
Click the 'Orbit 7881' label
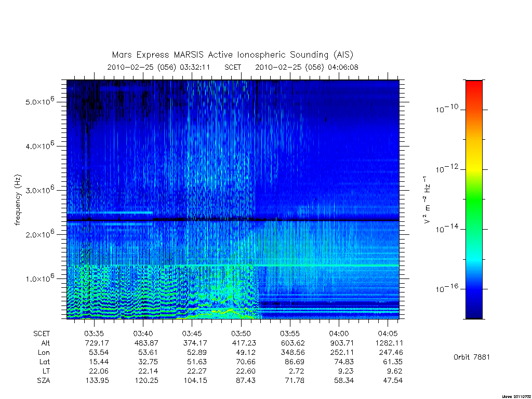click(x=472, y=357)
